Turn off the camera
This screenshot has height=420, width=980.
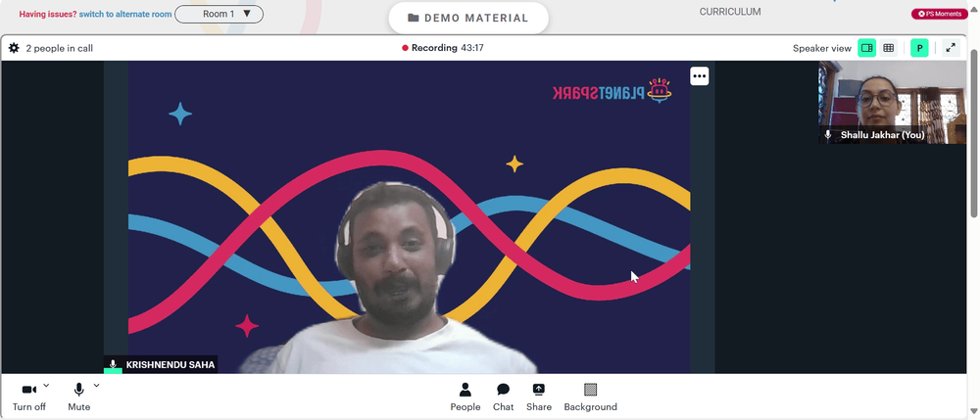[x=28, y=397]
